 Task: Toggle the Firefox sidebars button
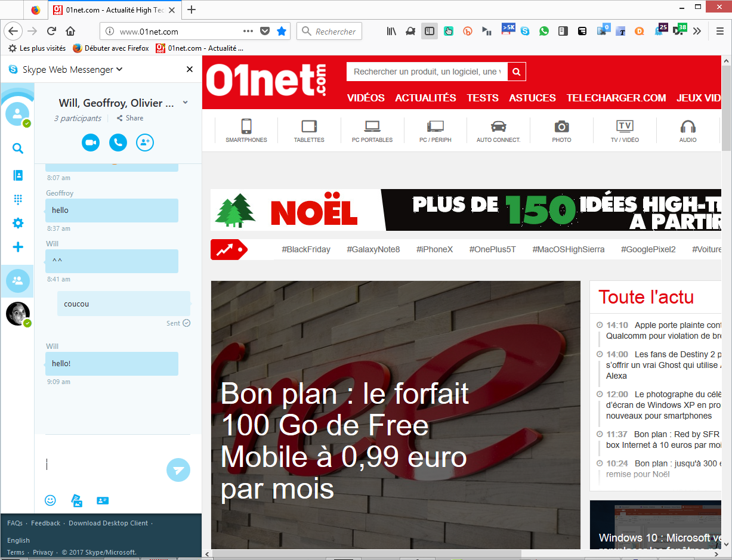(429, 31)
